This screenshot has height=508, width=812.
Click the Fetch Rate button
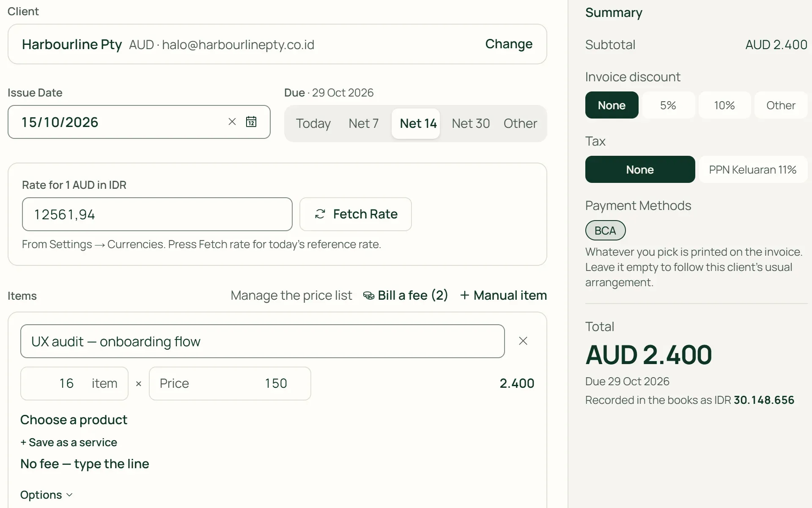(x=356, y=214)
